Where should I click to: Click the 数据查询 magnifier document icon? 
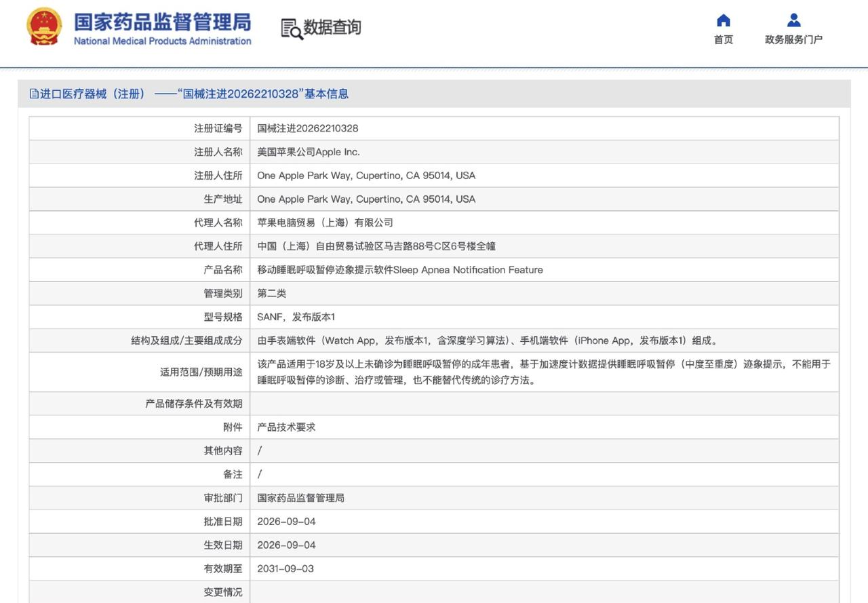tap(292, 28)
